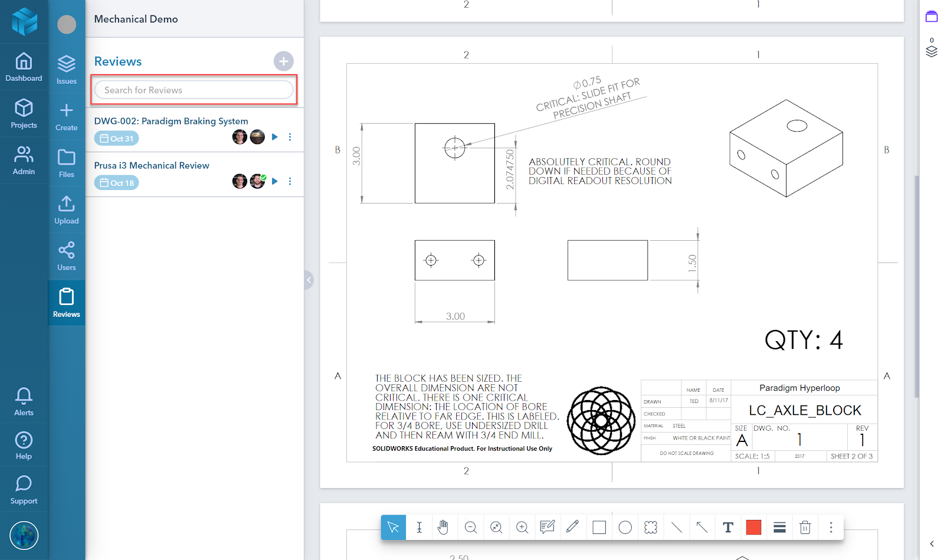Open Issues in the secondary sidebar
The height and width of the screenshot is (560, 944).
[67, 69]
